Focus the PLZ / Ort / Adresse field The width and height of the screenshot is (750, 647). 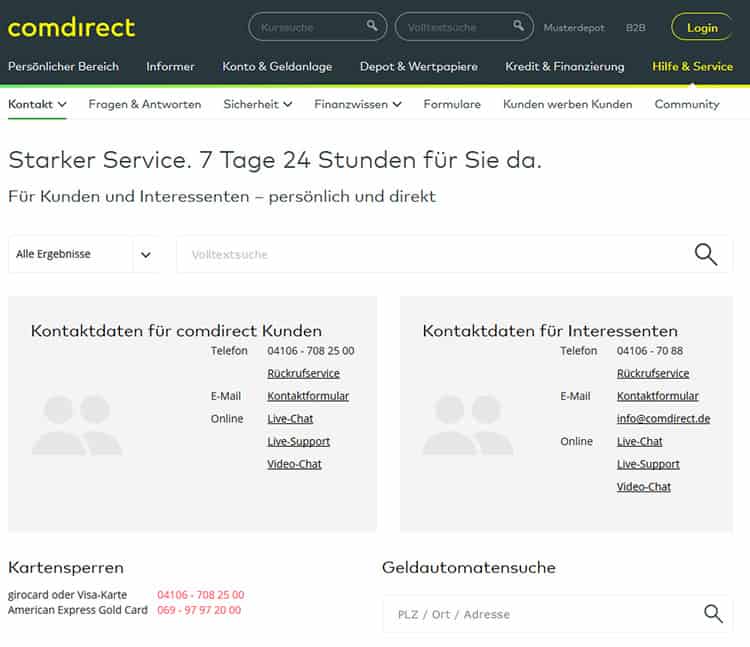point(558,614)
